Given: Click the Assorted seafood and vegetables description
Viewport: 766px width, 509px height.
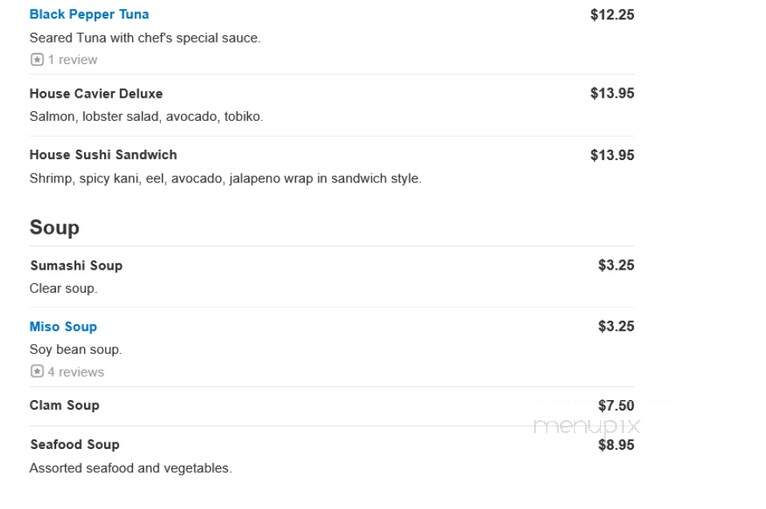Looking at the screenshot, I should click(130, 468).
